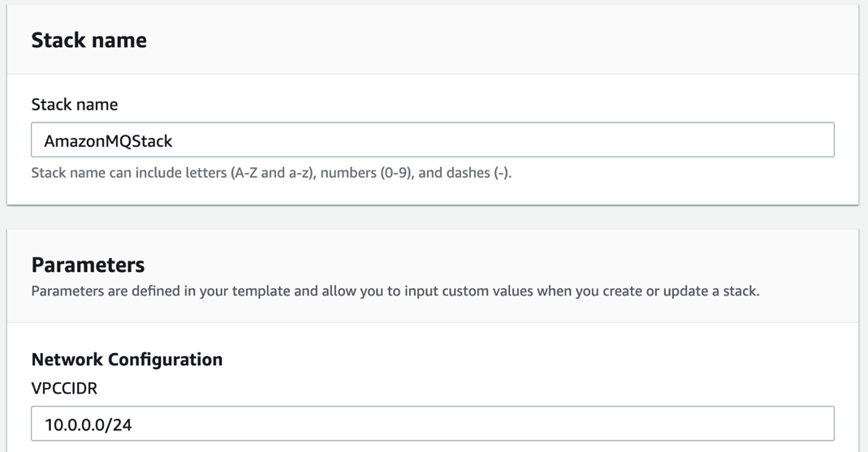Place cursor on the "AmazonMQStack" text

point(108,141)
